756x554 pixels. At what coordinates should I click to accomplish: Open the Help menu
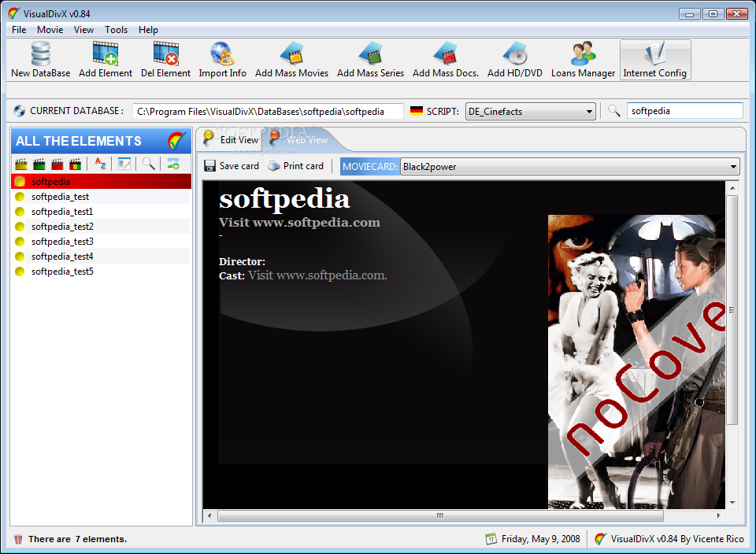tap(148, 30)
